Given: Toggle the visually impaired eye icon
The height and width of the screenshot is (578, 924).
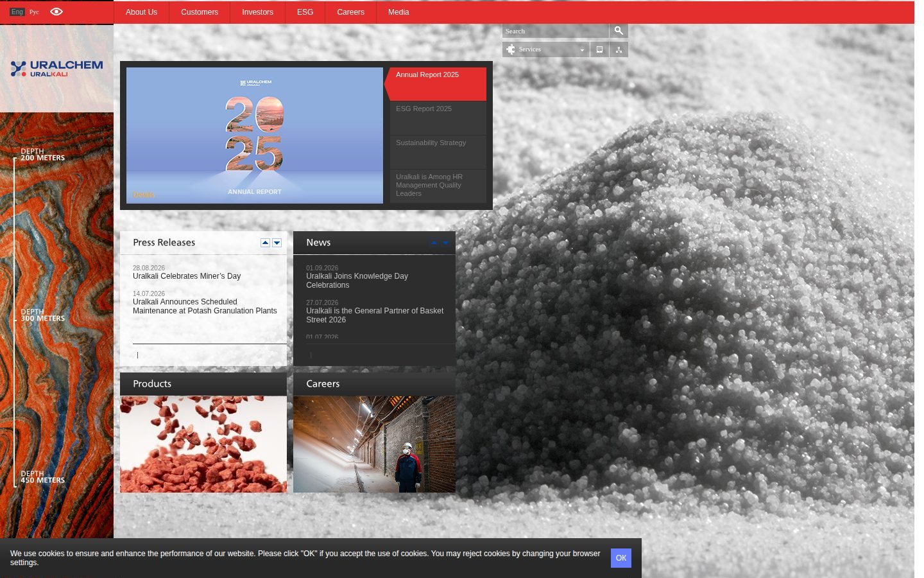Looking at the screenshot, I should (56, 12).
